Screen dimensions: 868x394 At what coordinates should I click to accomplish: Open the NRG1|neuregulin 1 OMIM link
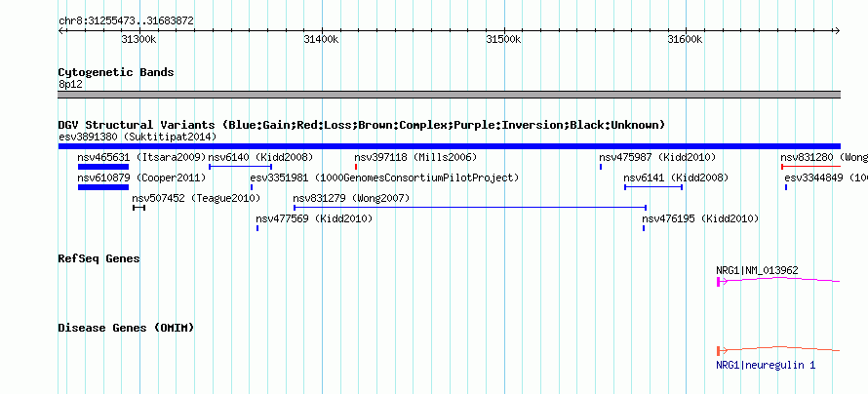point(766,365)
